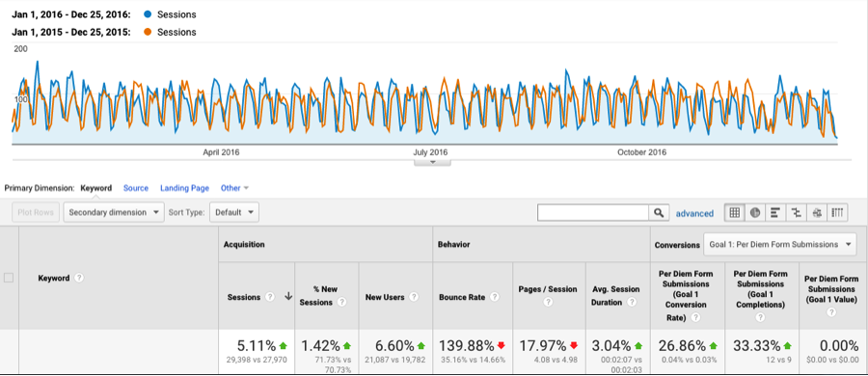868x376 pixels.
Task: Click the Acquisition group header
Action: pos(244,244)
